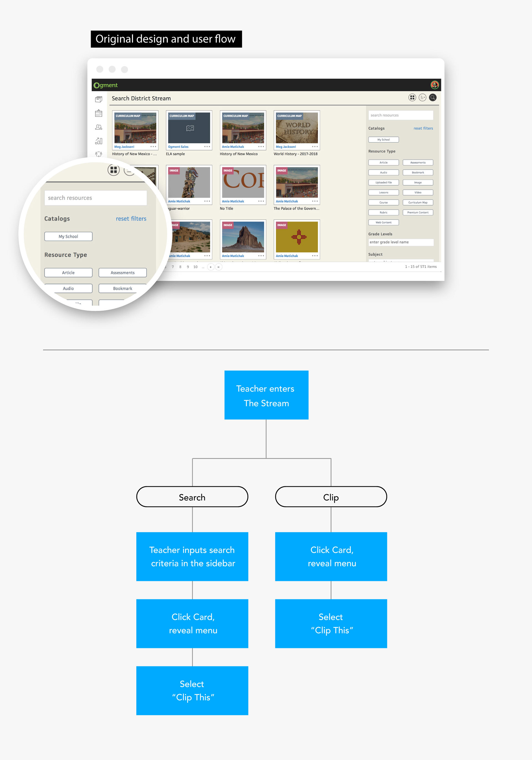Open author Ogment Sales link
The image size is (532, 760).
tap(178, 147)
